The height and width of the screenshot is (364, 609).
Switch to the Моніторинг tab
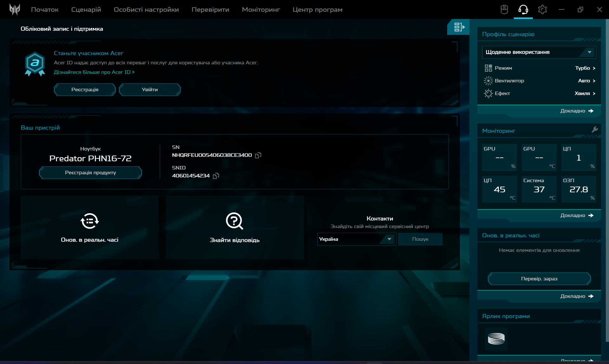[x=261, y=10]
